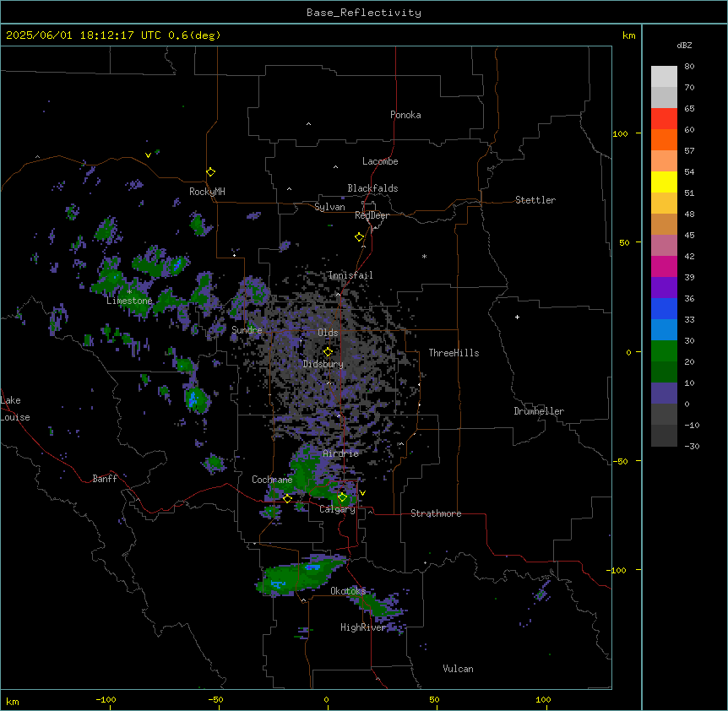Image resolution: width=728 pixels, height=711 pixels.
Task: Click the Base_Reflectivity title text
Action: pos(364,13)
